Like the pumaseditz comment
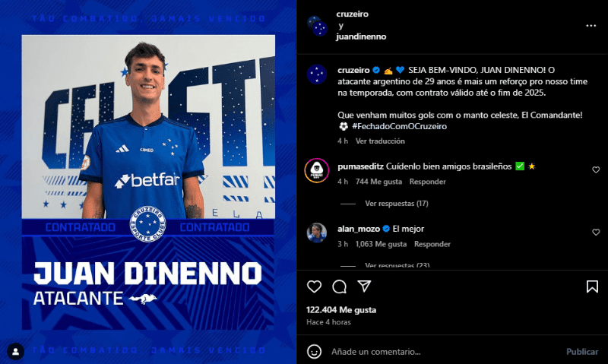608x364 pixels. (596, 169)
